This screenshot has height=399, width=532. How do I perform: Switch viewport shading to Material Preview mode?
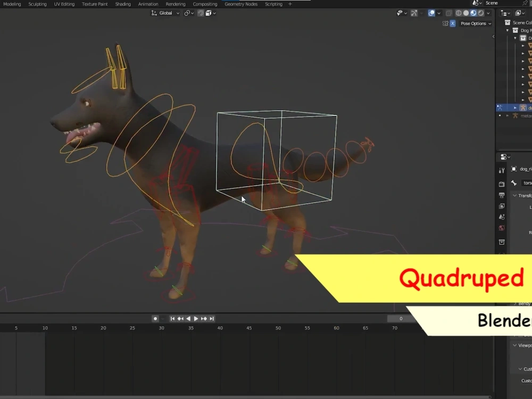(x=473, y=13)
